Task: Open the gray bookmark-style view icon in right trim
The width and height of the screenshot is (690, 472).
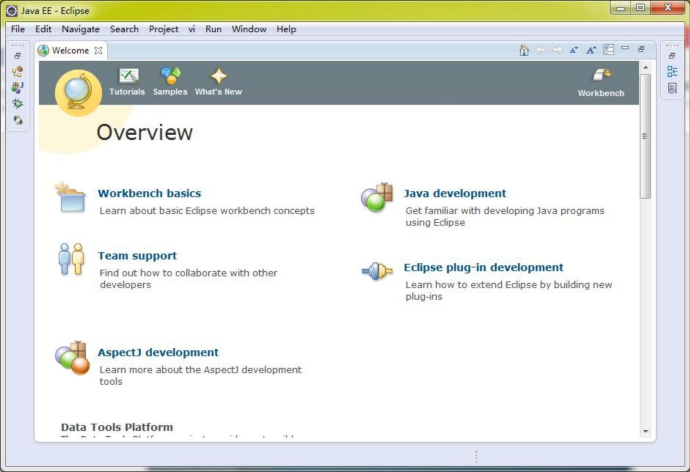Action: coord(672,88)
